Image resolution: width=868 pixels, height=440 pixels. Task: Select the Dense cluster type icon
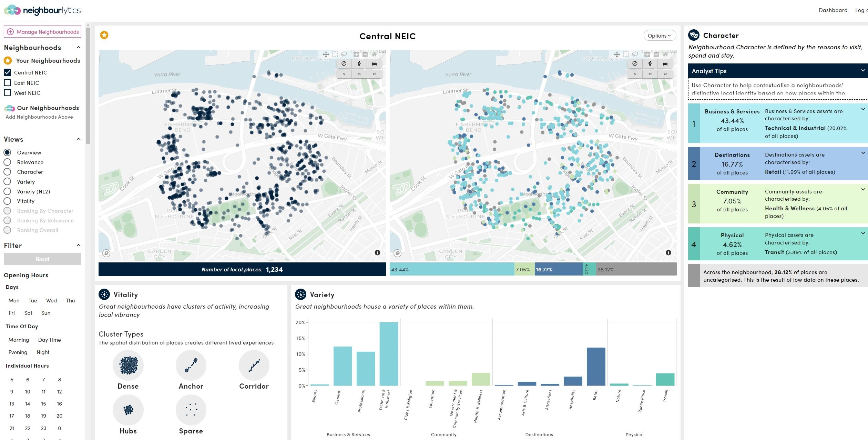(128, 366)
